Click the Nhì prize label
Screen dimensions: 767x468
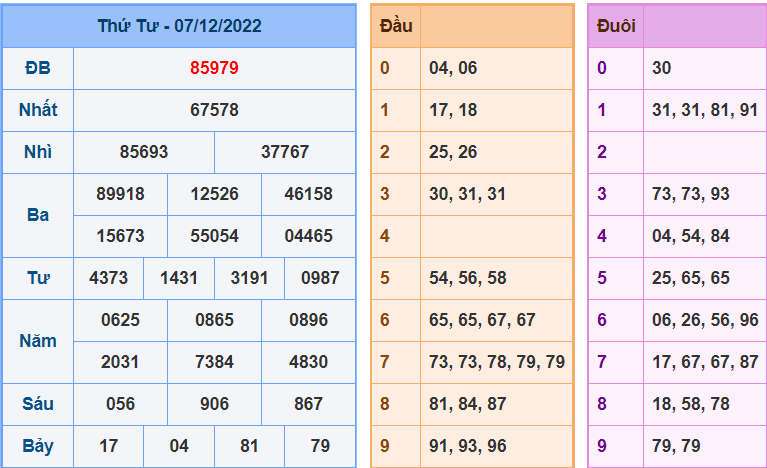click(38, 152)
